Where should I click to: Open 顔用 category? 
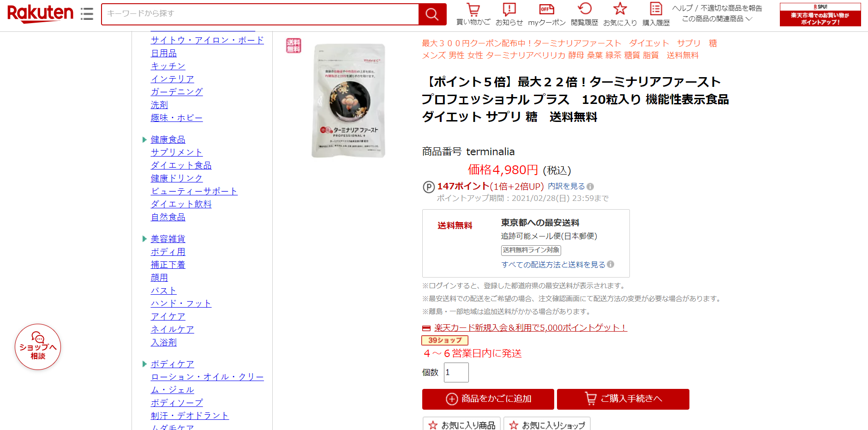tap(159, 278)
